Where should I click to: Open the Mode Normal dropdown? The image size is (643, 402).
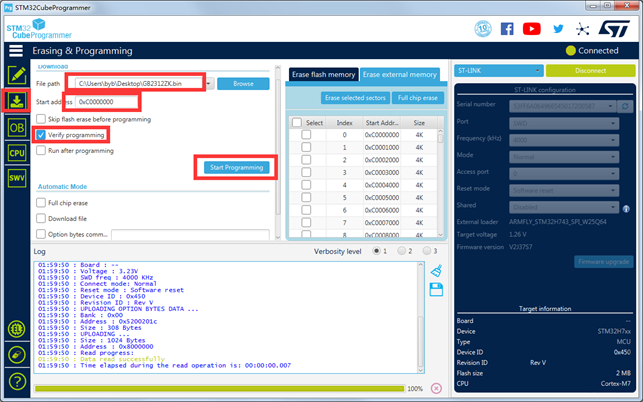[564, 157]
